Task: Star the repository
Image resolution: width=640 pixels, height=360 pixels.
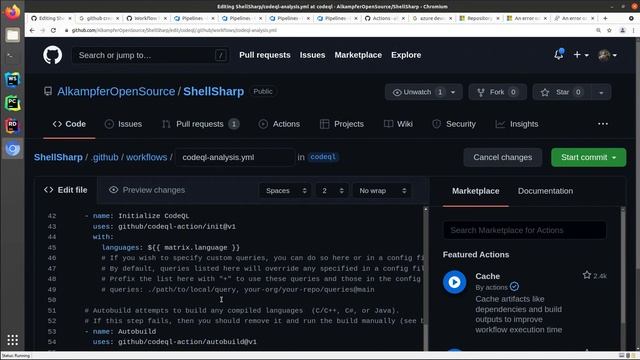Action: coord(562,92)
